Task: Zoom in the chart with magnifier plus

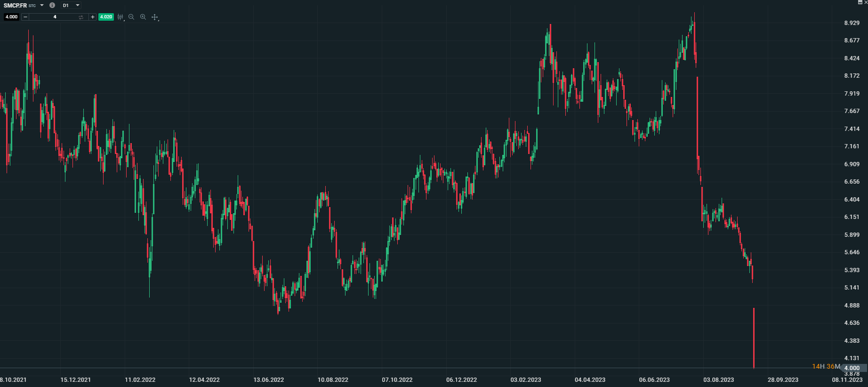Action: coord(143,17)
